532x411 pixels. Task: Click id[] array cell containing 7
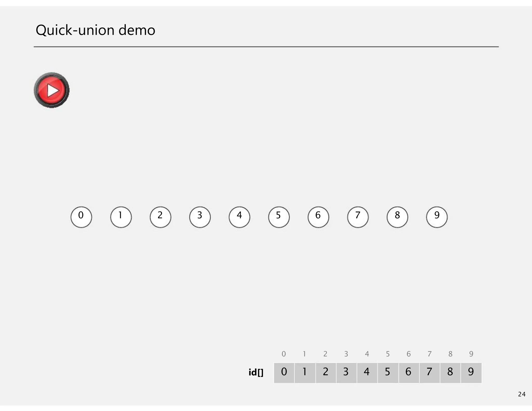click(429, 373)
